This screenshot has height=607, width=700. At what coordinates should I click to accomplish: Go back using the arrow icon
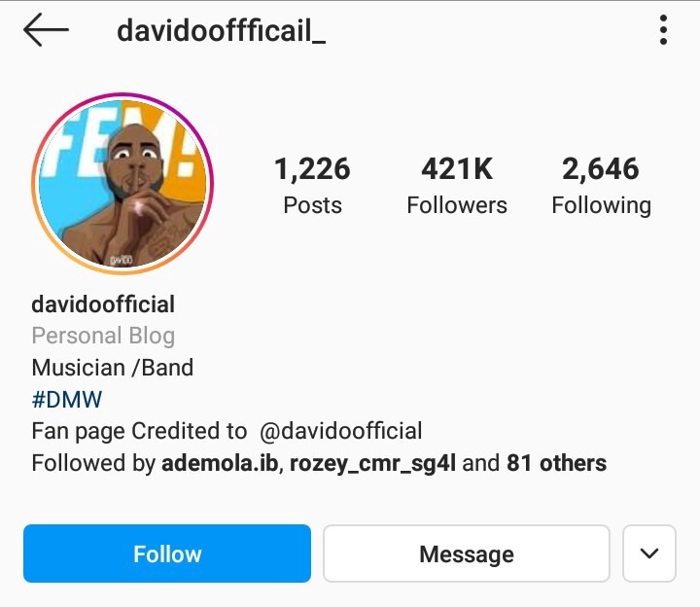(46, 29)
